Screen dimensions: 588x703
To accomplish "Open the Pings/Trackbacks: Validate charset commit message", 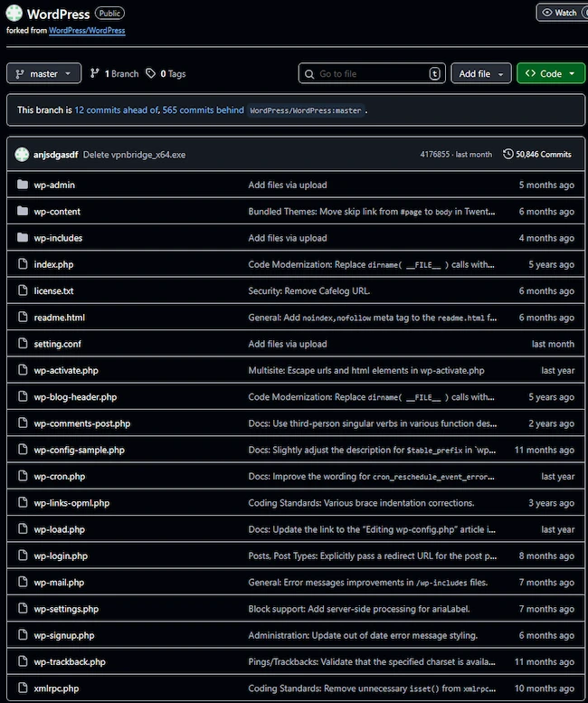I will coord(372,661).
